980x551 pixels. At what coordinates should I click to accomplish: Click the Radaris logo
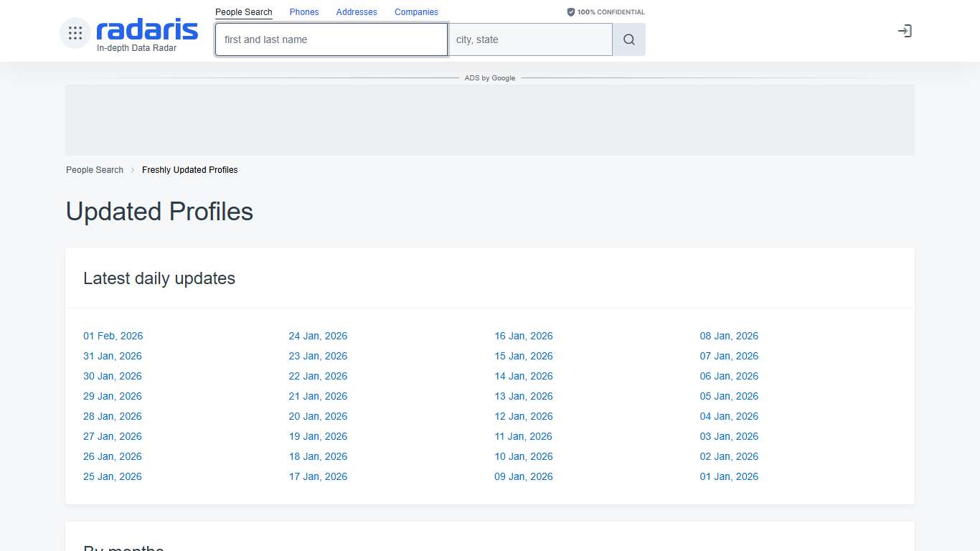coord(146,29)
